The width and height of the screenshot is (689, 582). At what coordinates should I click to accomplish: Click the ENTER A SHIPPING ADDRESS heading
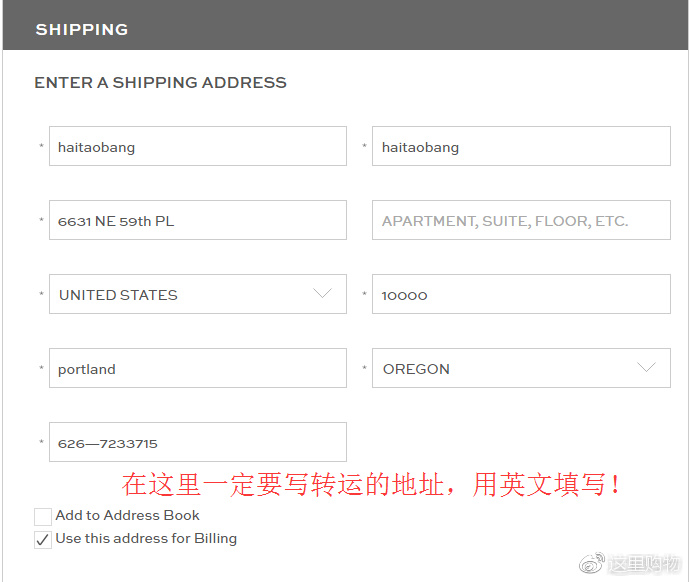coord(160,83)
